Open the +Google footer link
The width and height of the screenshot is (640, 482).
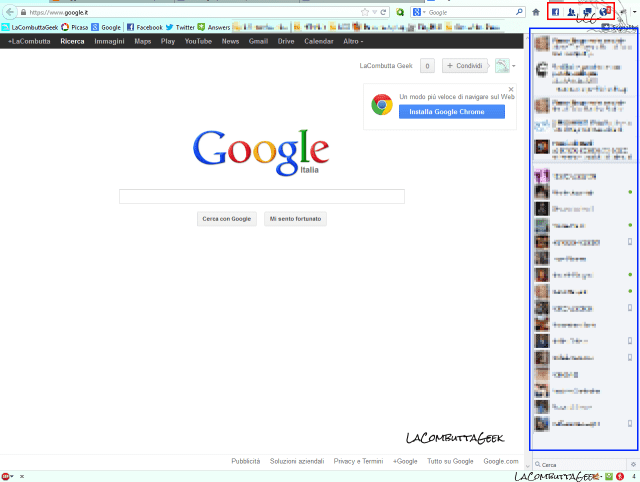405,461
